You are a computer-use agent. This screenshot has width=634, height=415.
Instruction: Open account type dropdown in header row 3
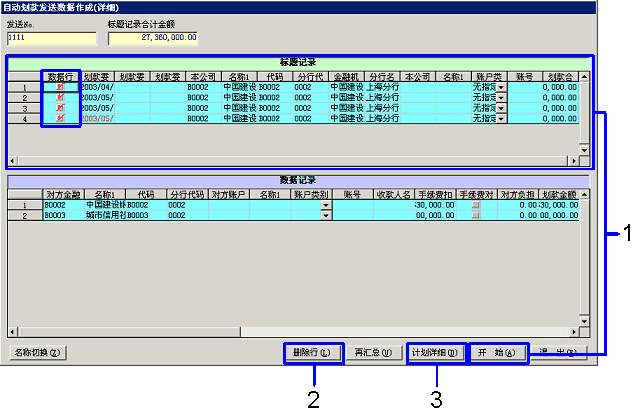[502, 108]
